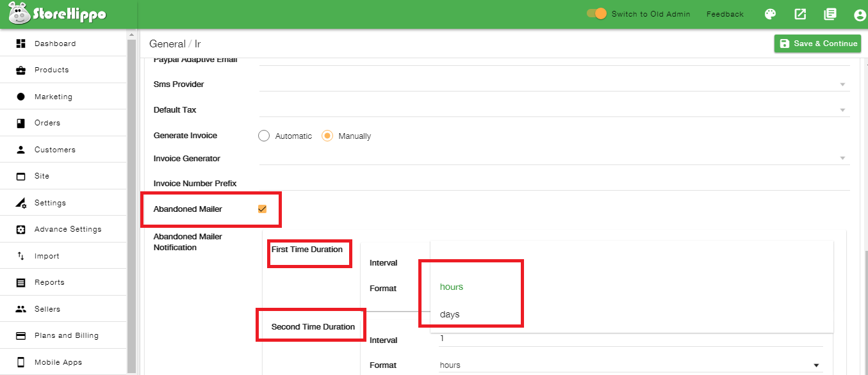Select Automatic invoice generation radio
Screen dimensions: 868x375
(264, 136)
